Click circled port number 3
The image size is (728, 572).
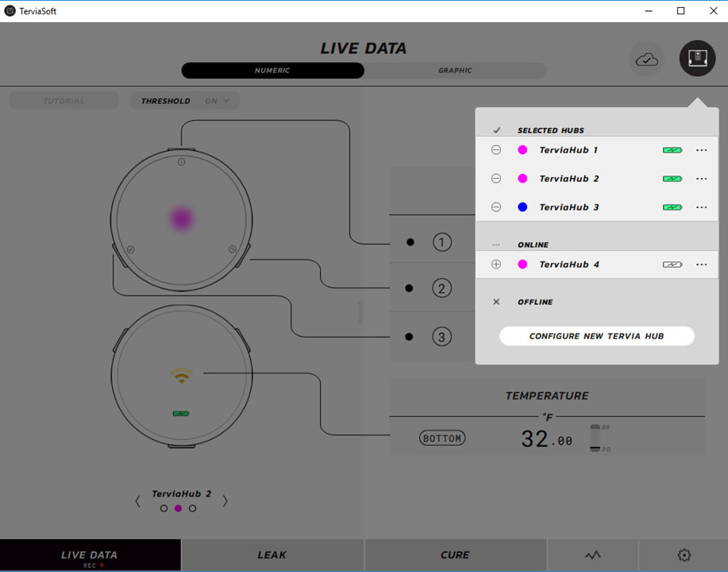point(441,336)
